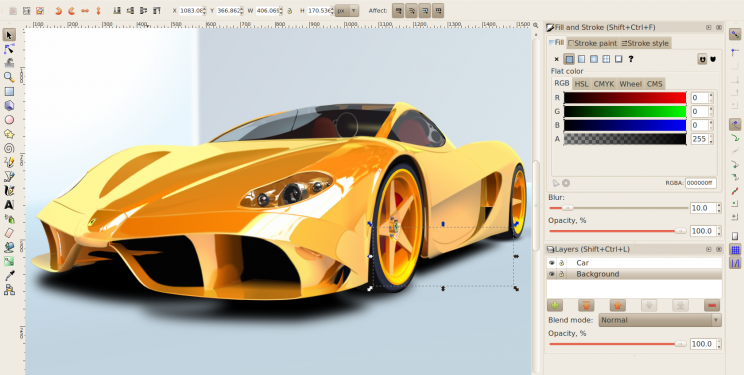Screen dimensions: 744x375
Task: Select the Eyedropper color picker tool
Action: point(9,275)
